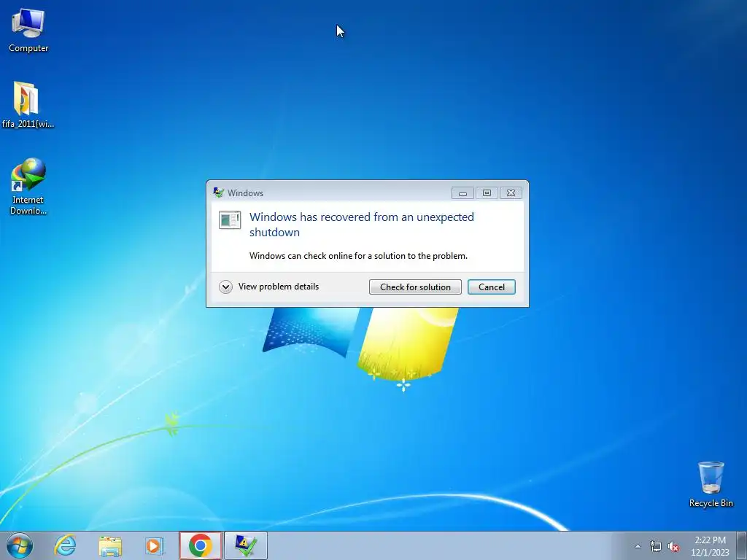Screen dimensions: 747x560
Task: Click the Check for solution button
Action: coord(415,287)
